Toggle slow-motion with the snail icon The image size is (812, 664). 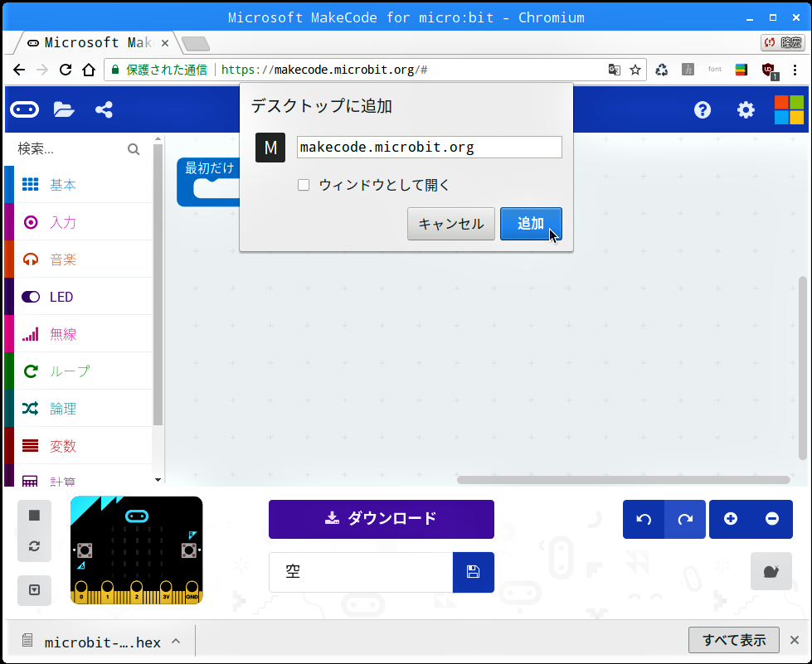[x=771, y=571]
